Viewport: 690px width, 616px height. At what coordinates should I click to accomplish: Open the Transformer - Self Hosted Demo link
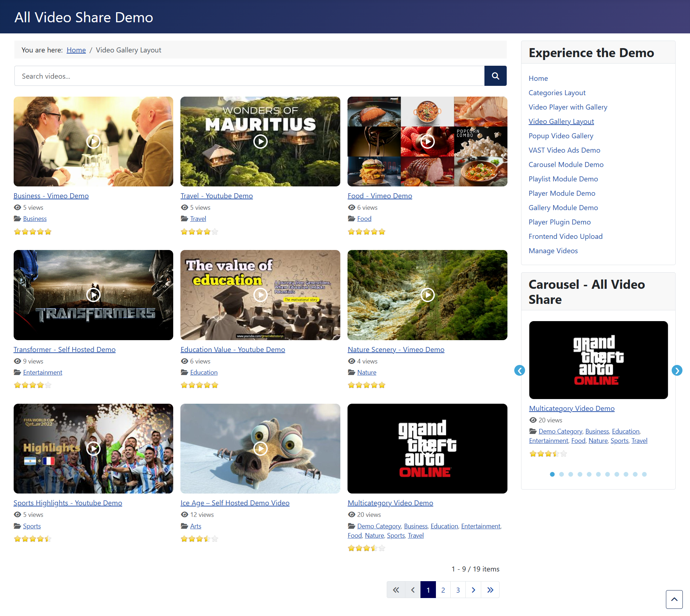pos(65,349)
